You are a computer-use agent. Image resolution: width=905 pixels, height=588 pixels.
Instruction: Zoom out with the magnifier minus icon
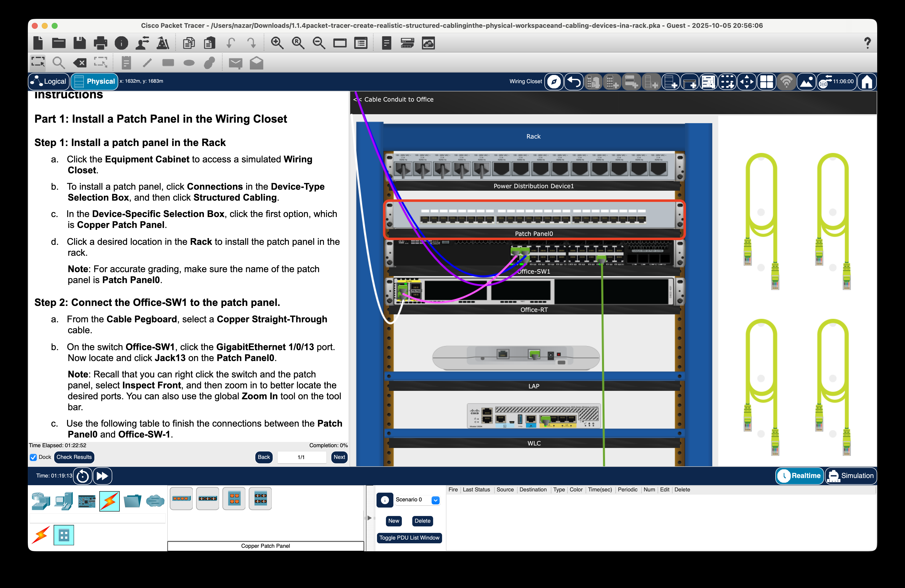click(319, 43)
